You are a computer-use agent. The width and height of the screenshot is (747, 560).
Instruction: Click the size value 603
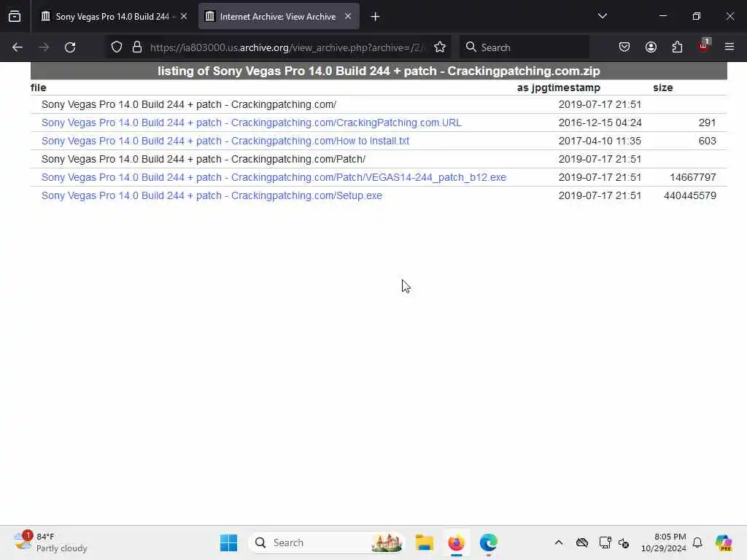click(708, 141)
